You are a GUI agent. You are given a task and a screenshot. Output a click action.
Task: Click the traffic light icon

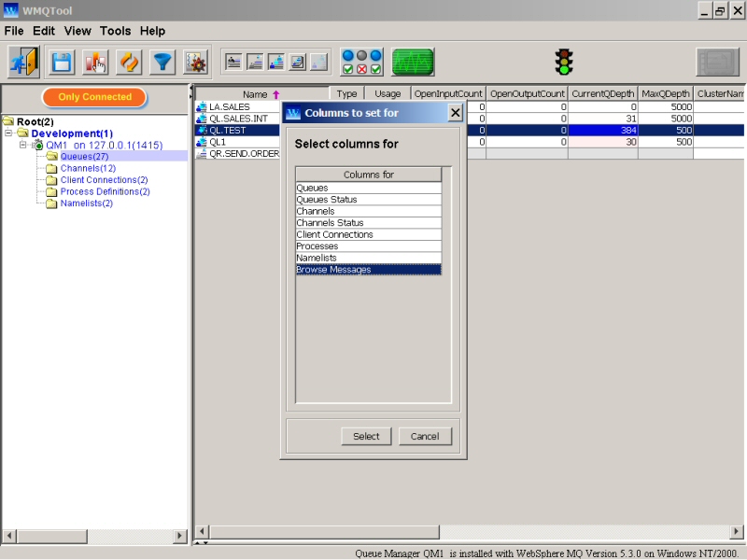tap(564, 62)
